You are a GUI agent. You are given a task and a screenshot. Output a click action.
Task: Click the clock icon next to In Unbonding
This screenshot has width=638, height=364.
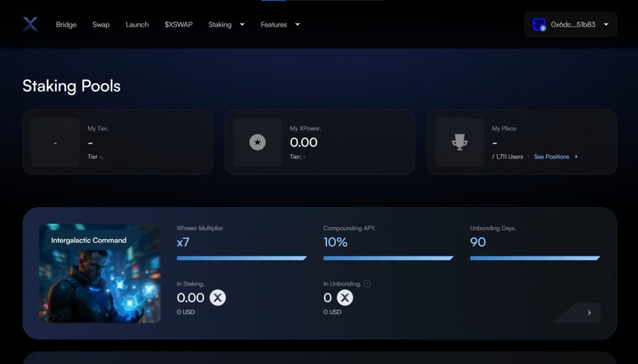[367, 284]
